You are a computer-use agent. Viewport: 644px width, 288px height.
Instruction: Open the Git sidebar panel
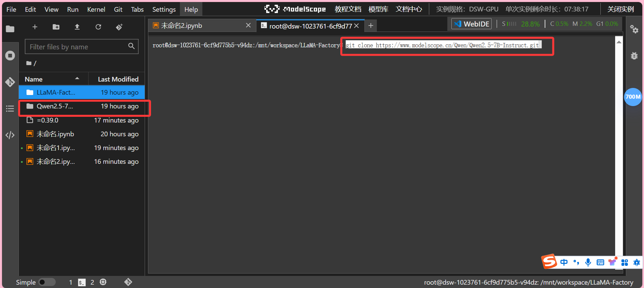click(10, 82)
